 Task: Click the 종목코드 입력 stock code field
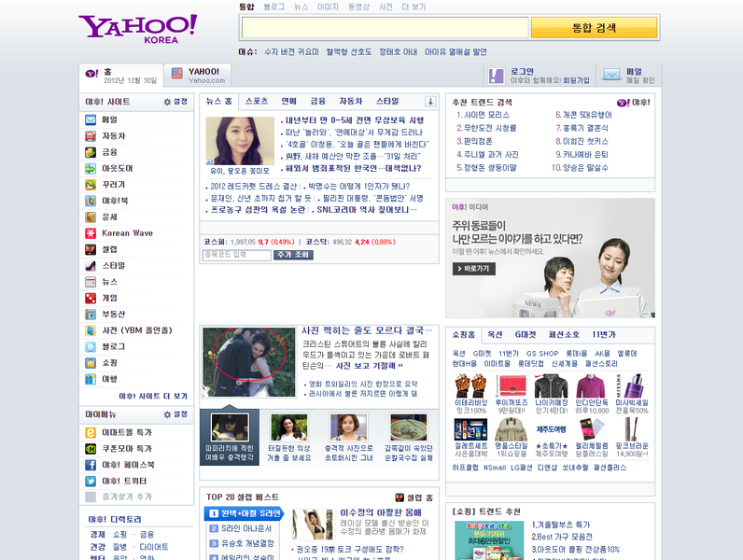(236, 255)
